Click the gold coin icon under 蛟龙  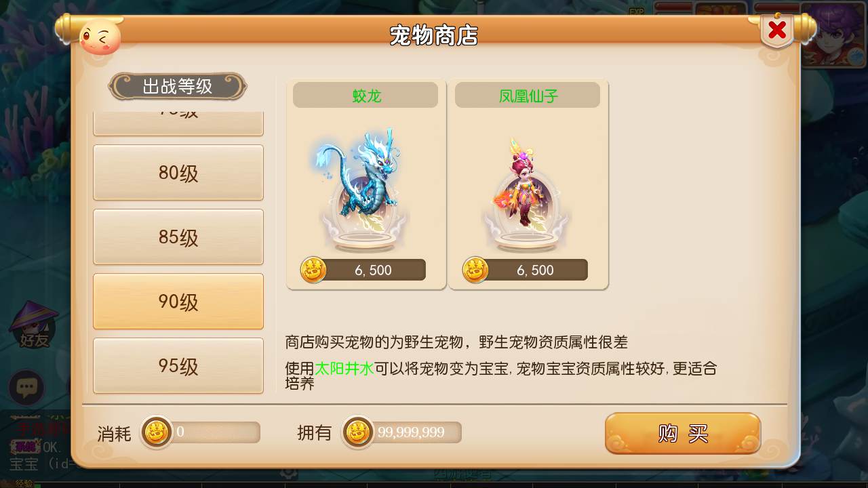[x=313, y=270]
